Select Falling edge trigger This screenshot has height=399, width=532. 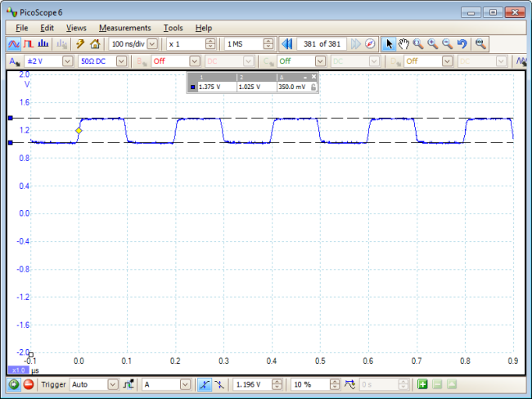point(219,384)
